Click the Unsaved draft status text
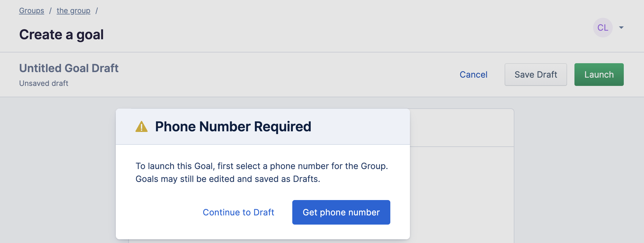 [44, 83]
